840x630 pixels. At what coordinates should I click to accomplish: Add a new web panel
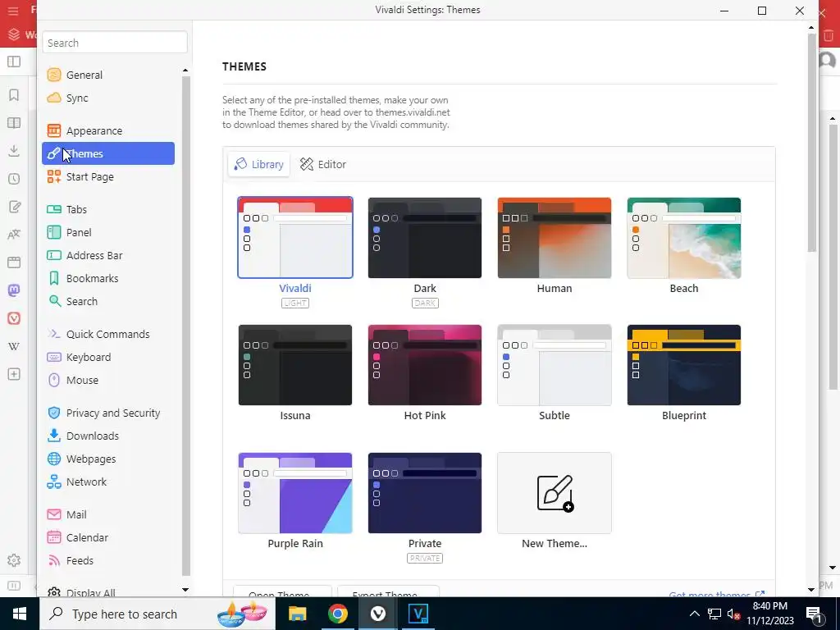14,374
